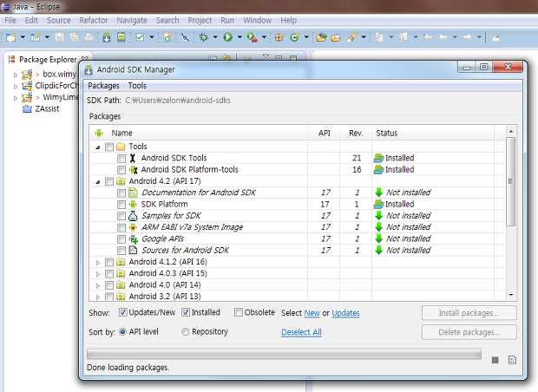Check the Tools folder checkbox
The image size is (538, 392).
point(109,147)
